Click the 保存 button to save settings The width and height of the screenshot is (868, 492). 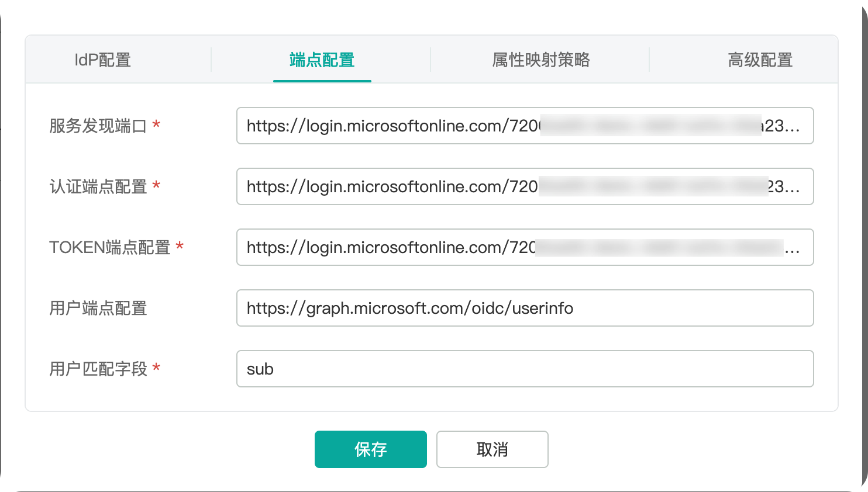[x=370, y=449]
